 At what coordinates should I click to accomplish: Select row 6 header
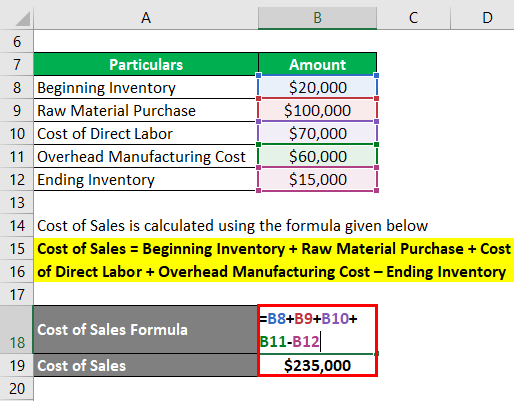17,42
